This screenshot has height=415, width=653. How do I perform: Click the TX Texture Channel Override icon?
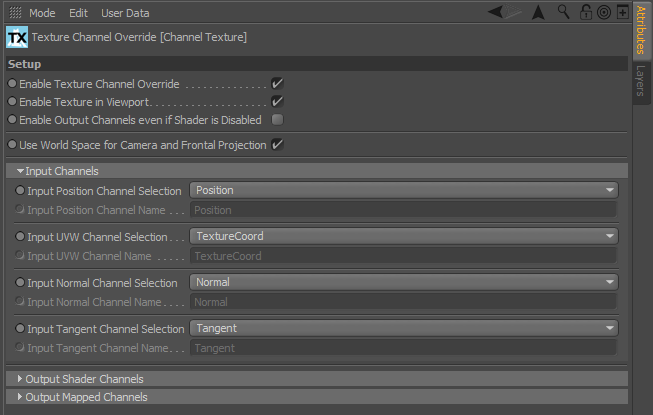(x=17, y=37)
